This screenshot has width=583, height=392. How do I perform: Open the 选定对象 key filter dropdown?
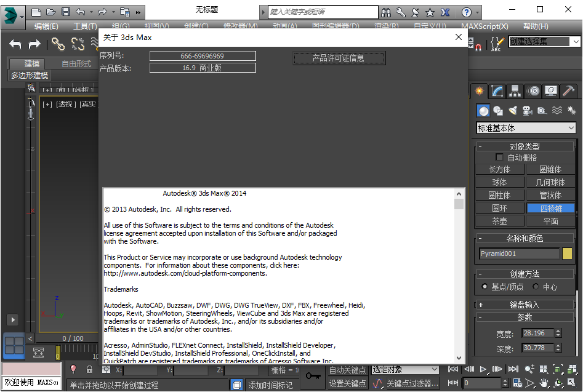point(405,370)
